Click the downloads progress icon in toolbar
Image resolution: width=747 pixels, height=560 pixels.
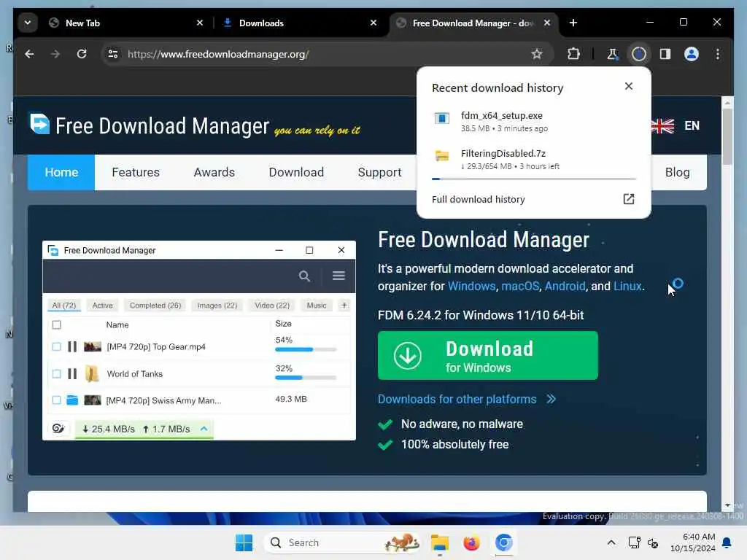(x=639, y=54)
